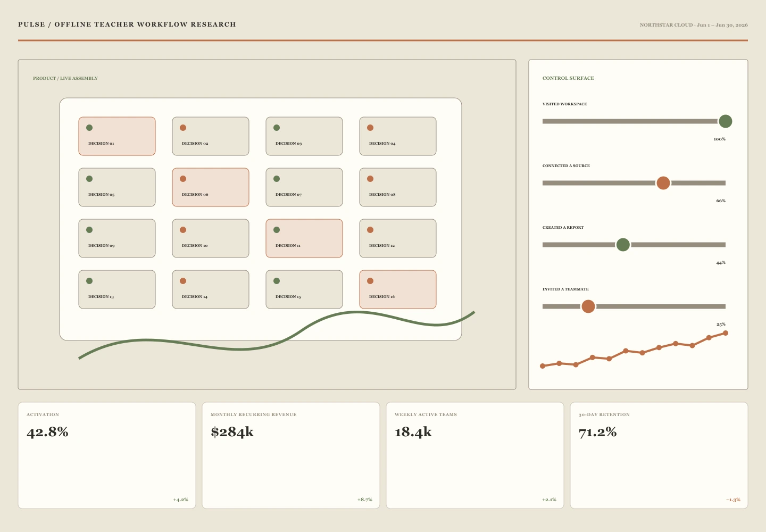Click the Control Surface heading
The image size is (766, 532).
point(568,78)
